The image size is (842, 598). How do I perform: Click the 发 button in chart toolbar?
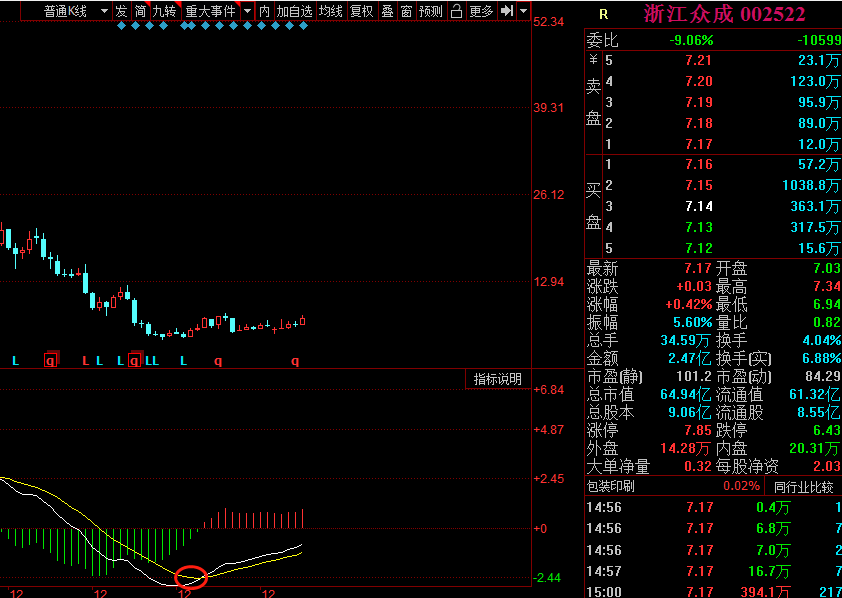121,11
